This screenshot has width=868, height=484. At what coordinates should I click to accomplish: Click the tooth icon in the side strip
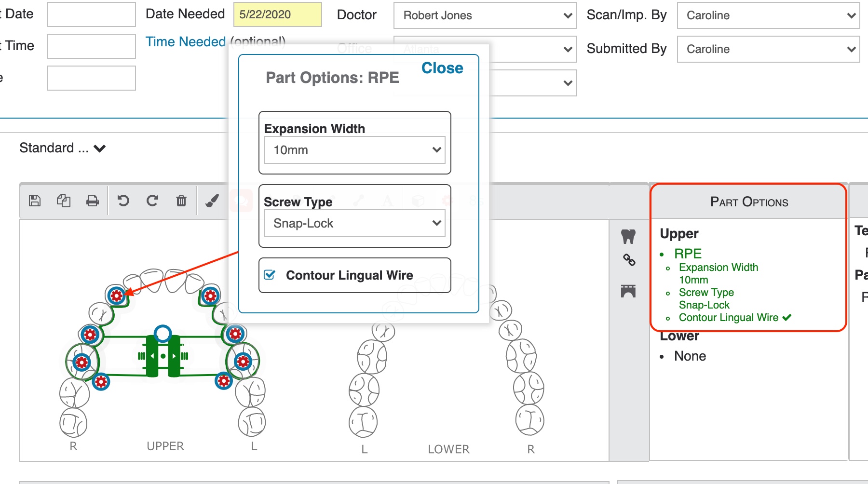[x=628, y=236]
